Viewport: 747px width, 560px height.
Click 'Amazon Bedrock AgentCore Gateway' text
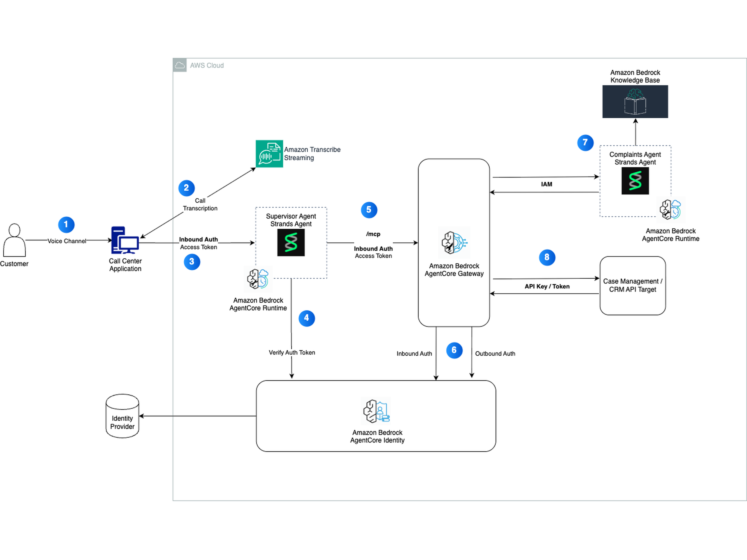click(x=454, y=270)
